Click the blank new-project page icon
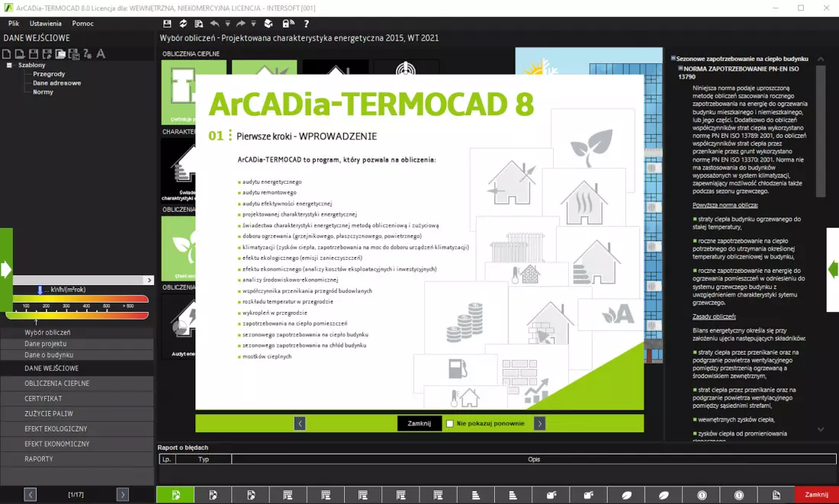Image resolution: width=839 pixels, height=504 pixels. coord(6,53)
